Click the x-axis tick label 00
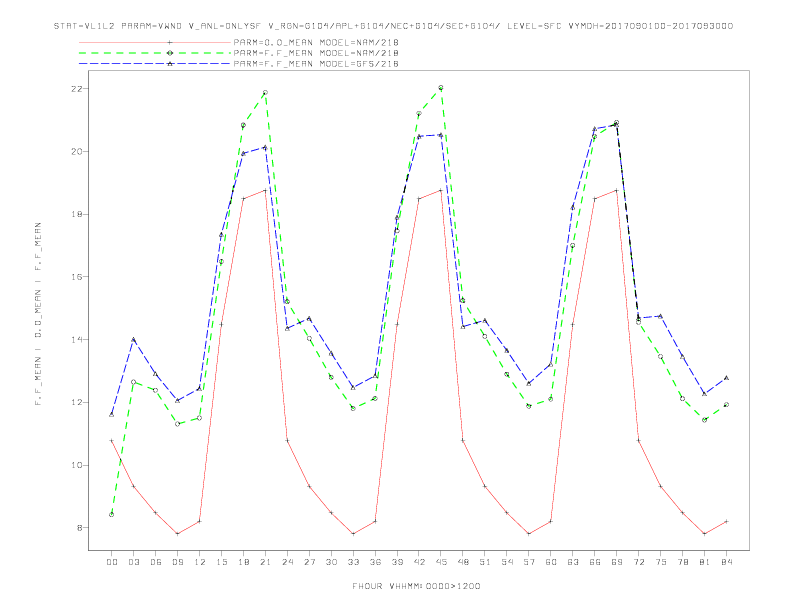The image size is (792, 612). [x=112, y=562]
